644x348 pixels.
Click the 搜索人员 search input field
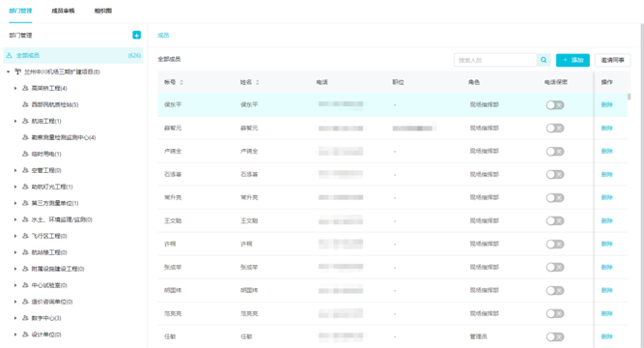coord(495,60)
